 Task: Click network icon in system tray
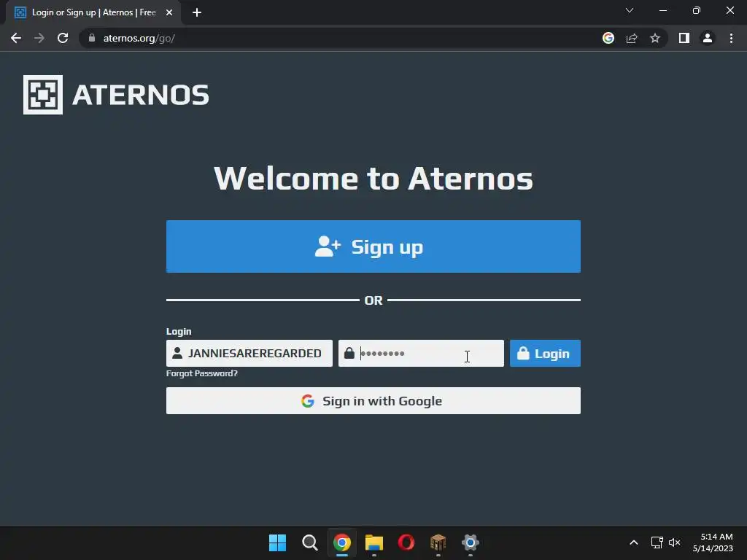tap(657, 542)
